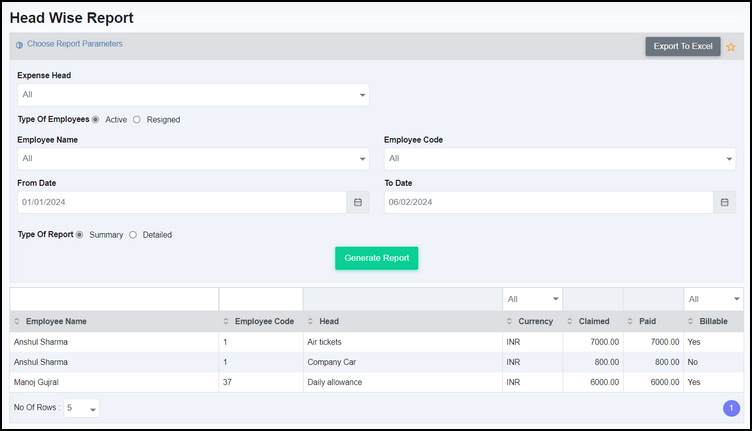Image resolution: width=752 pixels, height=431 pixels.
Task: Open the From Date calendar picker
Action: click(358, 202)
